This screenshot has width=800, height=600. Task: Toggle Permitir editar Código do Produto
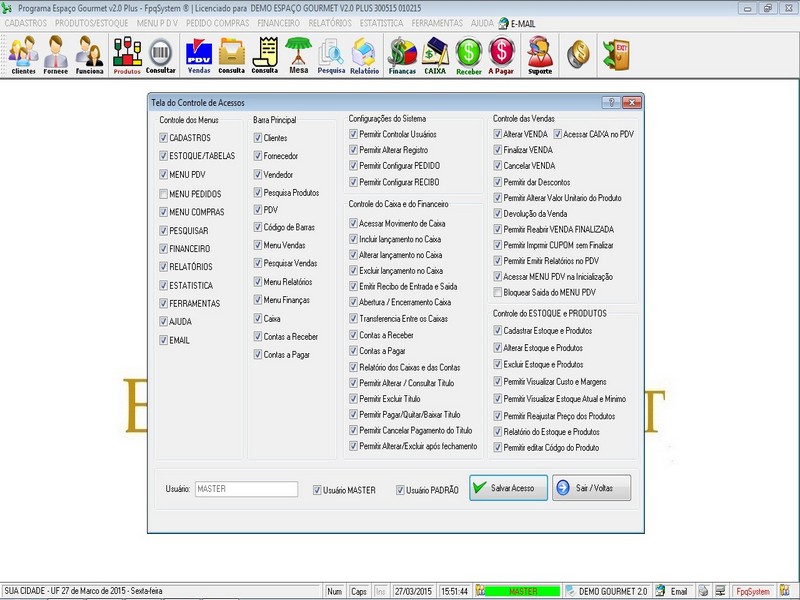click(x=497, y=447)
